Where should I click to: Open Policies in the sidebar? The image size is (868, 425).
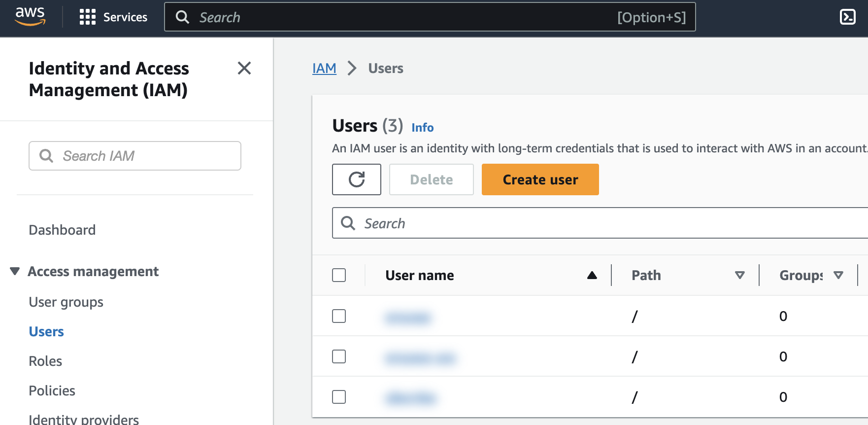click(52, 390)
